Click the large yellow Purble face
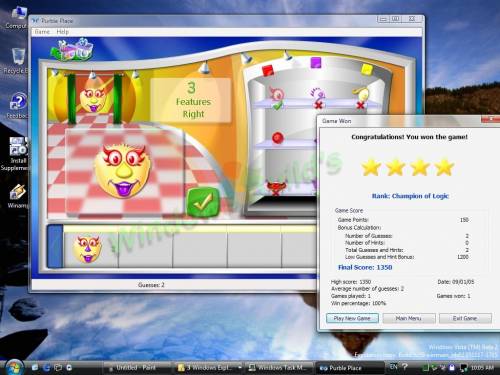500x375 pixels. (x=123, y=171)
